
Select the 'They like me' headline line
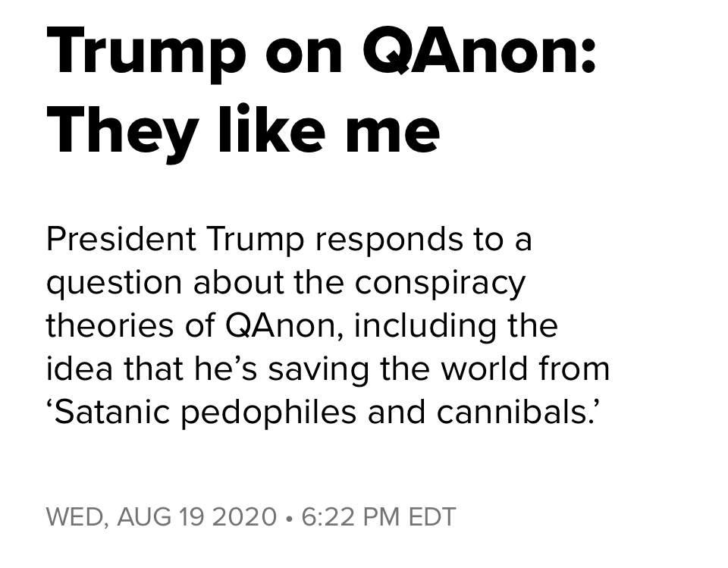[243, 129]
